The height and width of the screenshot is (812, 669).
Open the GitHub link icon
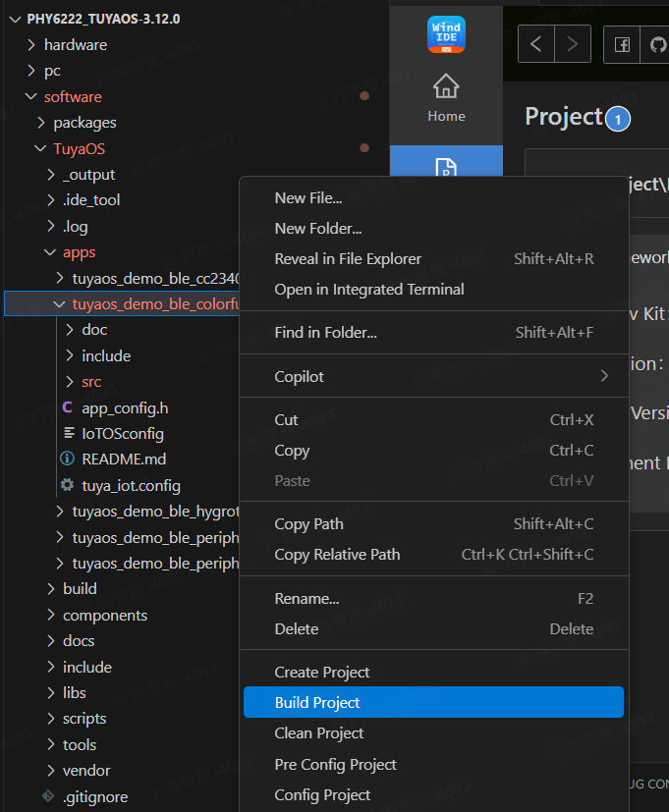[656, 45]
